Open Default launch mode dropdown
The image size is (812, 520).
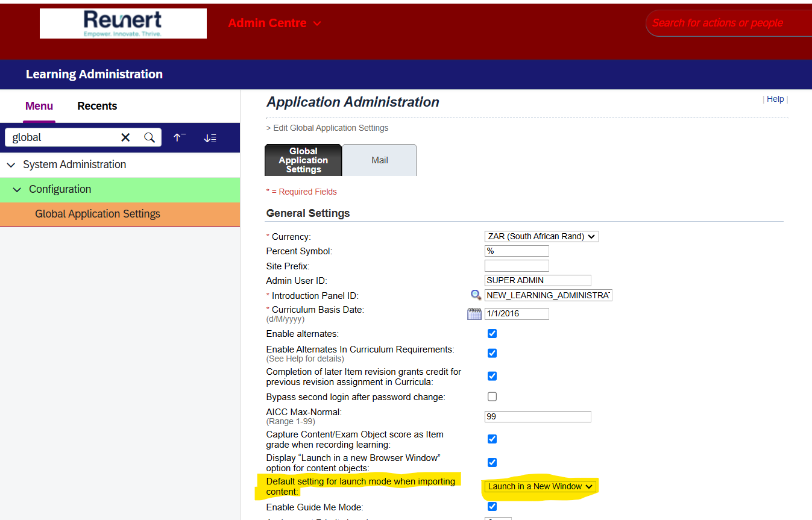coord(541,486)
